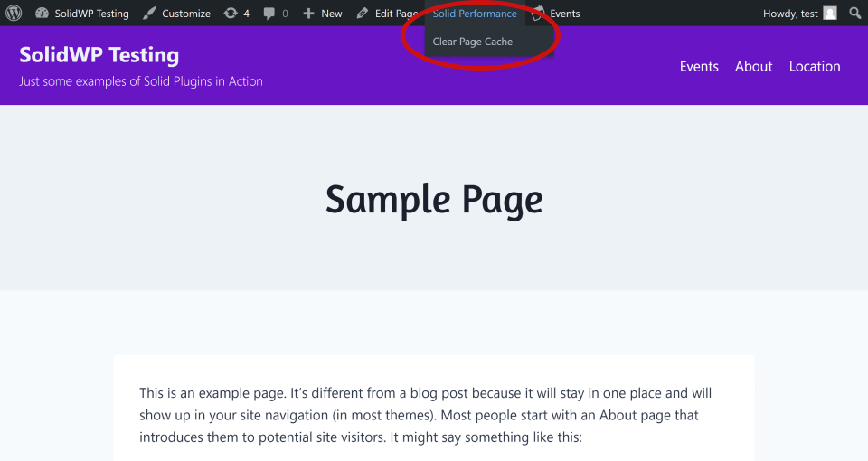The image size is (868, 461).
Task: Open Events in the purple header navigation
Action: 699,66
